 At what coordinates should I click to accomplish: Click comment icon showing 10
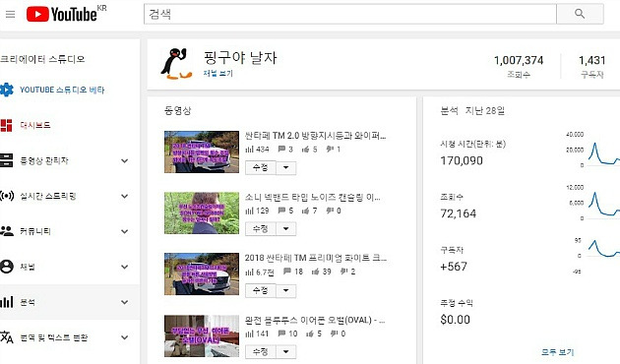pyautogui.click(x=281, y=334)
